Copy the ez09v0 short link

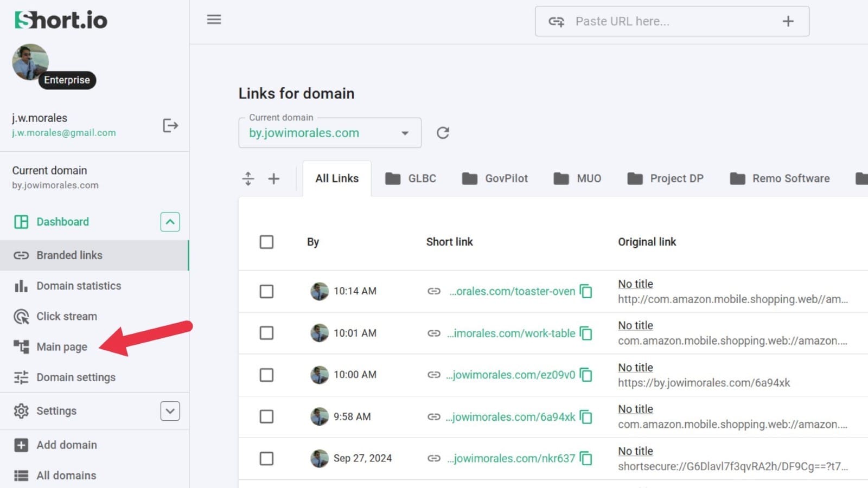pyautogui.click(x=586, y=375)
